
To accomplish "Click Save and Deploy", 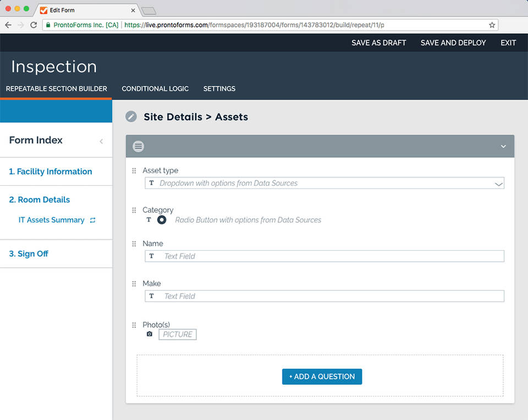I will pos(453,43).
